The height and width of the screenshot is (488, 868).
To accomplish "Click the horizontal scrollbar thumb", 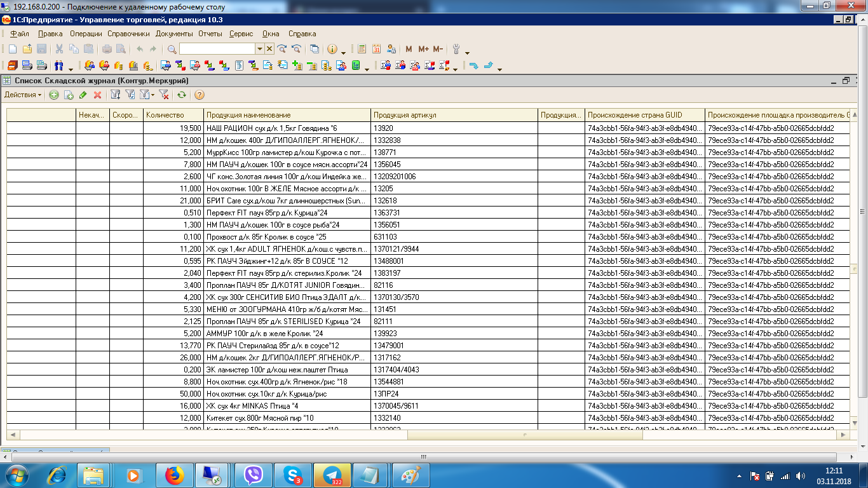I will 525,435.
